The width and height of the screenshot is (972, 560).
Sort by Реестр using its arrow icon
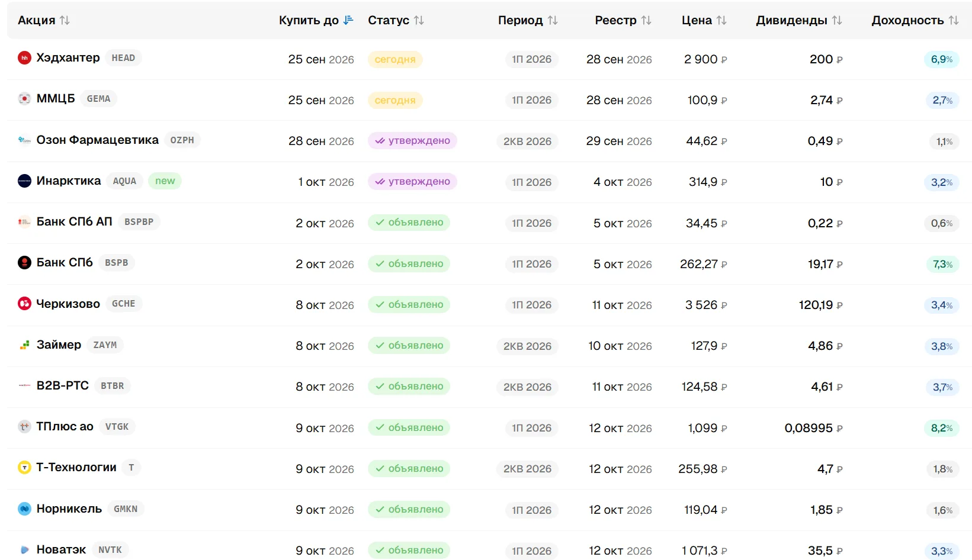[646, 20]
